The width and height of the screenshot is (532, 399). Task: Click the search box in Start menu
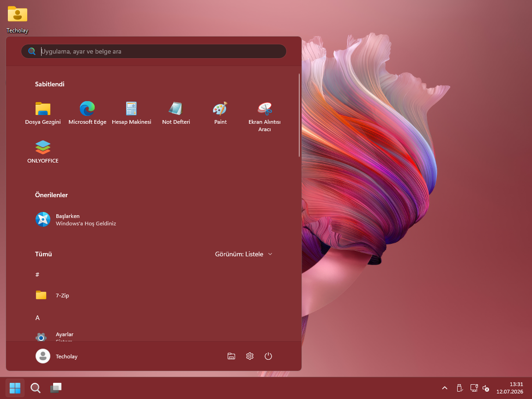pyautogui.click(x=154, y=51)
